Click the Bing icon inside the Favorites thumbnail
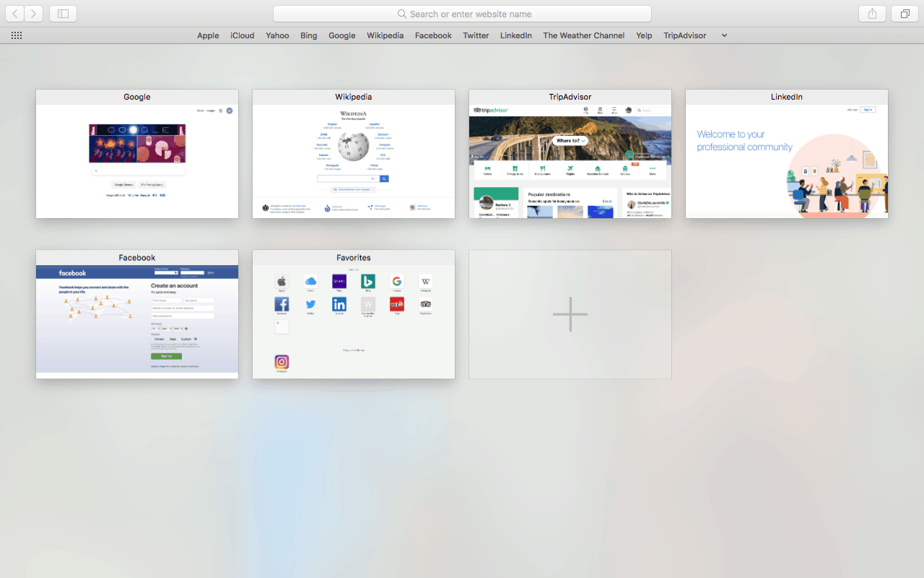924x578 pixels. [x=368, y=281]
